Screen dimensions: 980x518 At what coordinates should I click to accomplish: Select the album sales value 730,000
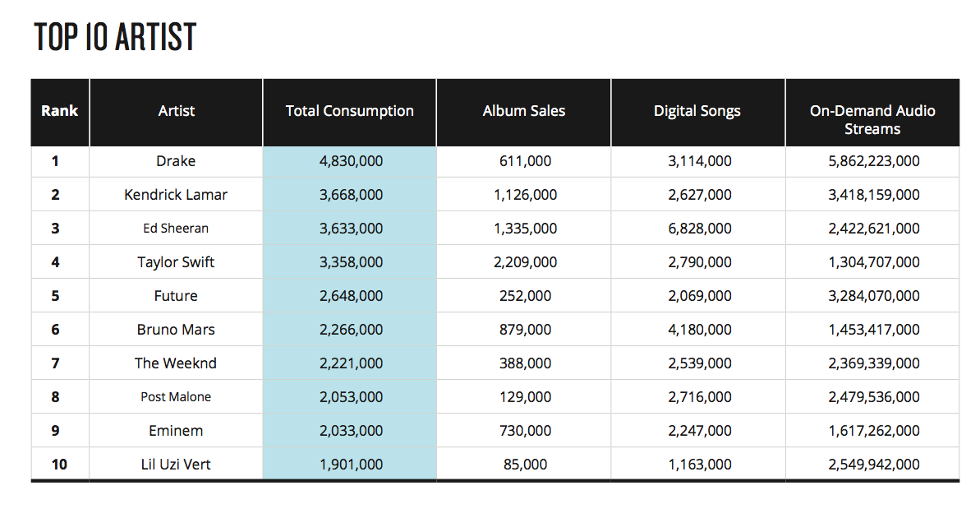tap(525, 432)
